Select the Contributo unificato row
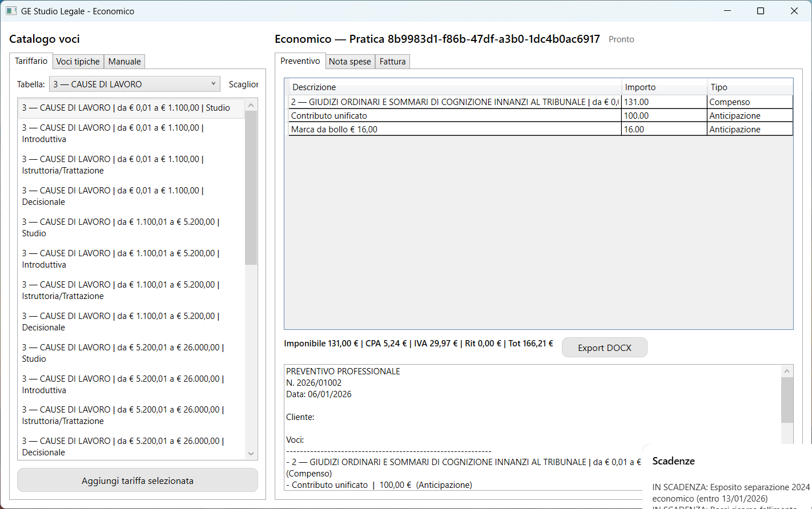The image size is (812, 509). coord(454,116)
